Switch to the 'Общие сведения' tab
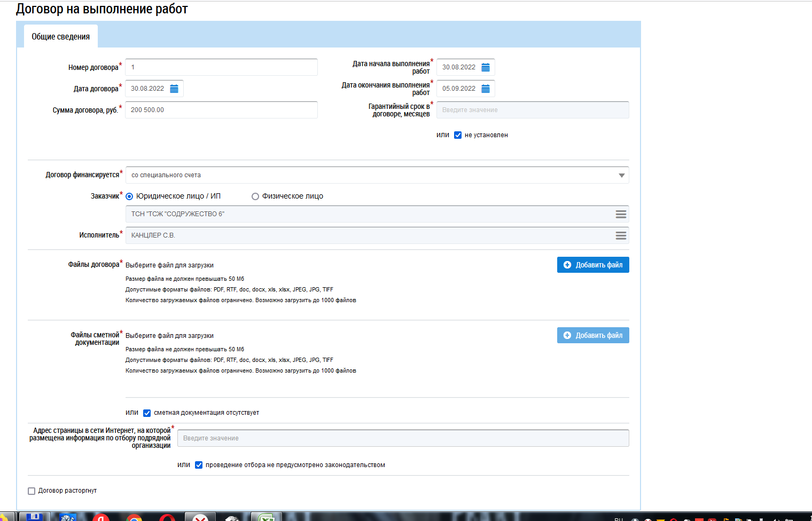 (61, 36)
